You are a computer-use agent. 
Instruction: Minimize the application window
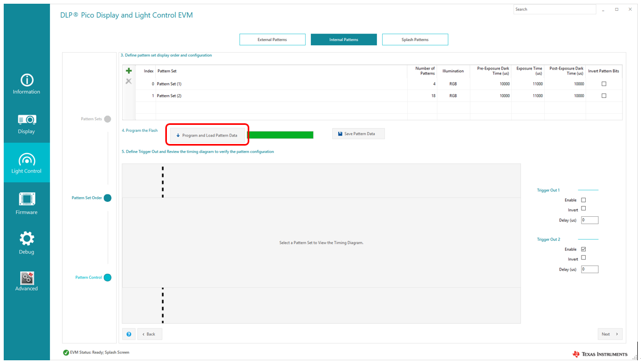(603, 10)
